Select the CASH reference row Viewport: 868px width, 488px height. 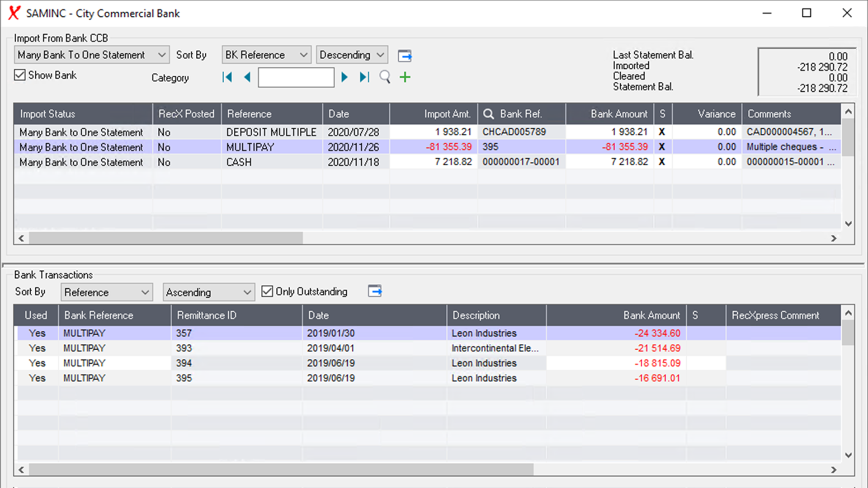click(427, 162)
